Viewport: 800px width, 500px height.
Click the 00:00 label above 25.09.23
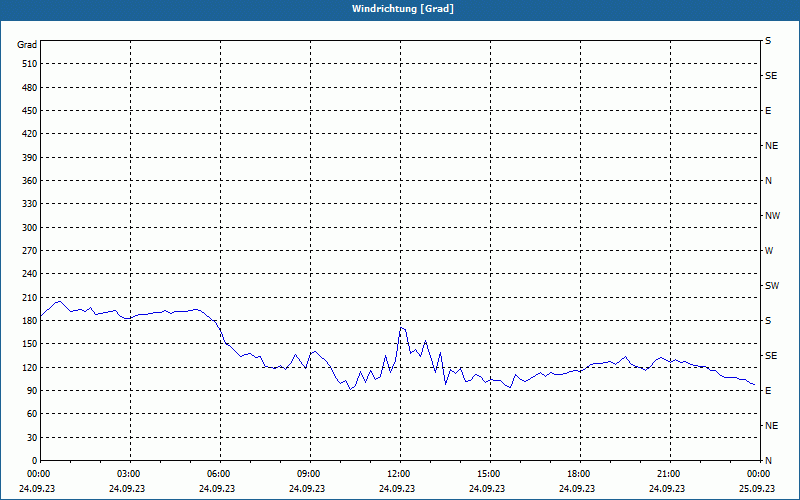click(759, 474)
